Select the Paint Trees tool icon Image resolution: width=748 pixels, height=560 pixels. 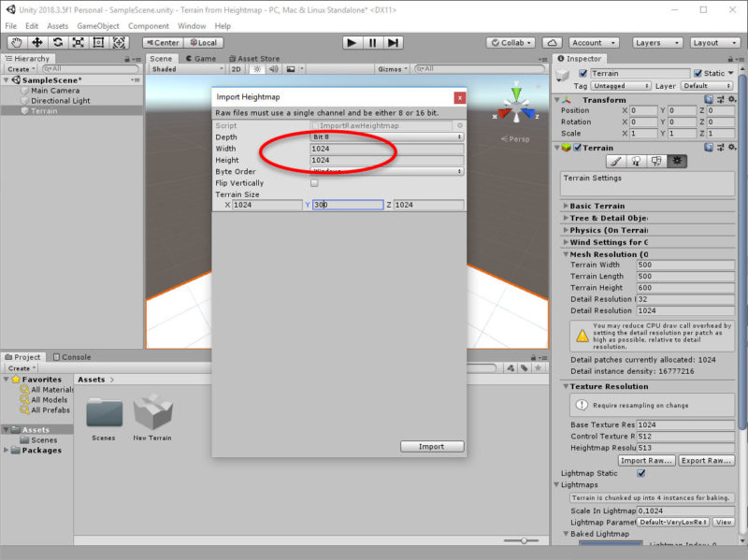pyautogui.click(x=636, y=161)
